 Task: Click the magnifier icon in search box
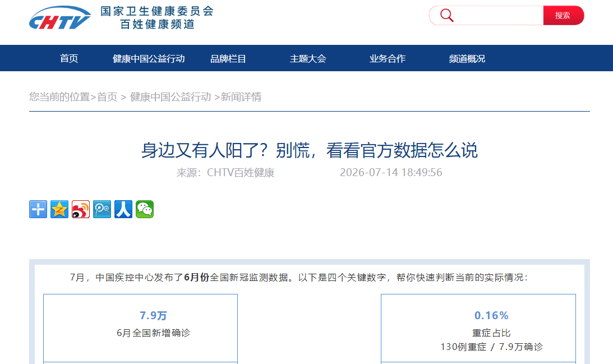(447, 15)
